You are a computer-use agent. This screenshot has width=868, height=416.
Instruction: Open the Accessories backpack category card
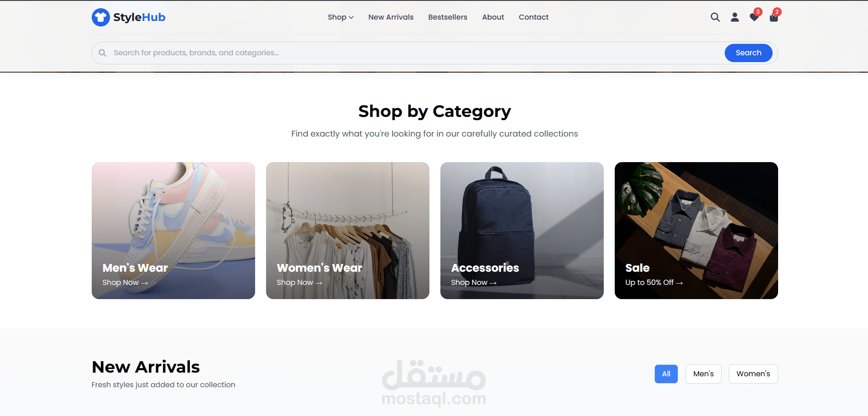522,231
